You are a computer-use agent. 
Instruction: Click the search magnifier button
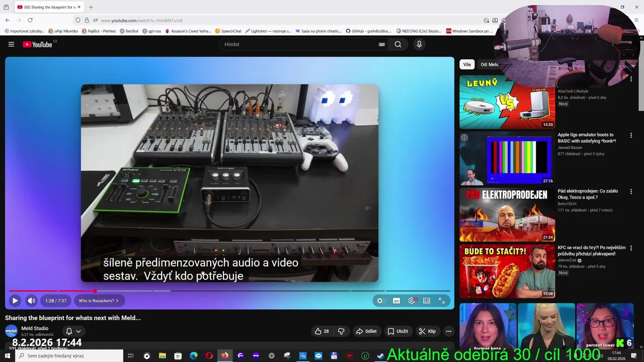point(398,44)
